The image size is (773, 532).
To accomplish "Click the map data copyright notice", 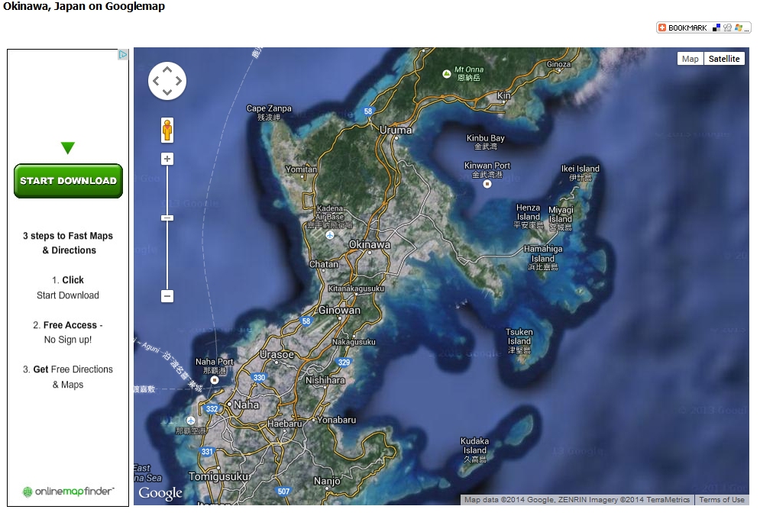I will tap(577, 499).
